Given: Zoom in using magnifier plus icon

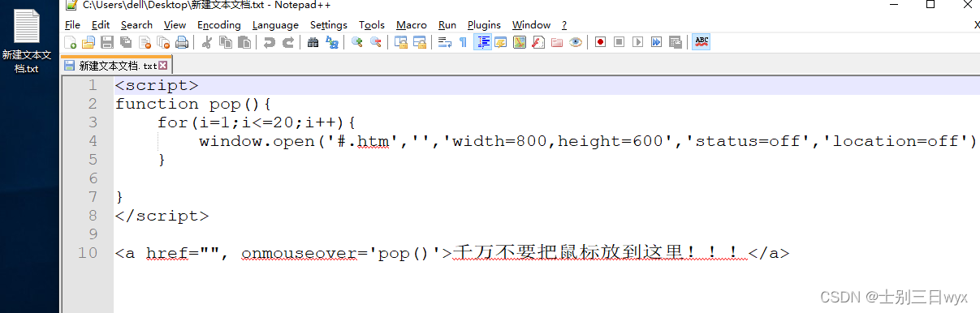Looking at the screenshot, I should click(356, 42).
